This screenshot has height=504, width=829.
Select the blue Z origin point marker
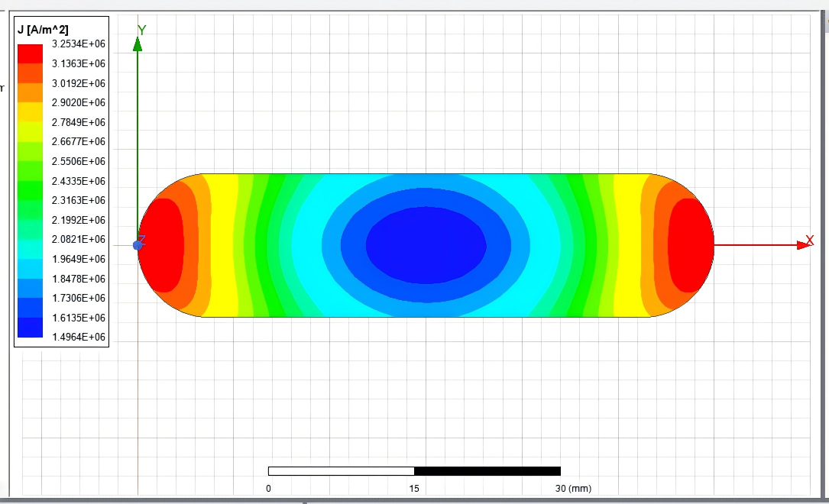[x=138, y=245]
